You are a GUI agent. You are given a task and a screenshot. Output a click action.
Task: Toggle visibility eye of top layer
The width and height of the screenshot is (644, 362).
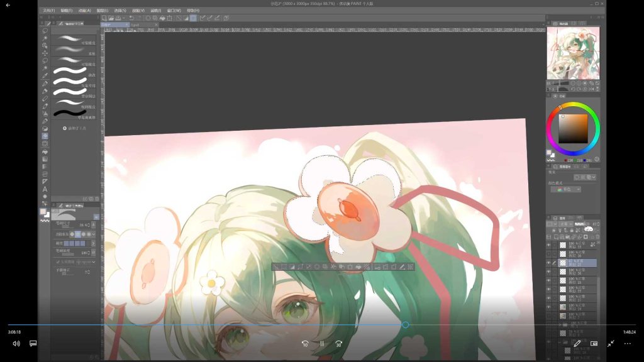tap(548, 245)
